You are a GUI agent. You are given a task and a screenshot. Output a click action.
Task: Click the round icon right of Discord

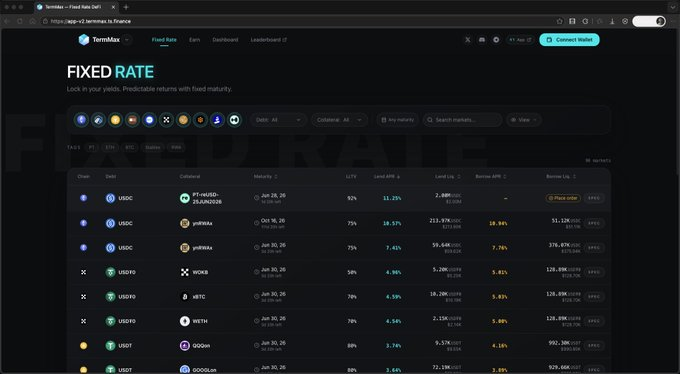click(496, 39)
